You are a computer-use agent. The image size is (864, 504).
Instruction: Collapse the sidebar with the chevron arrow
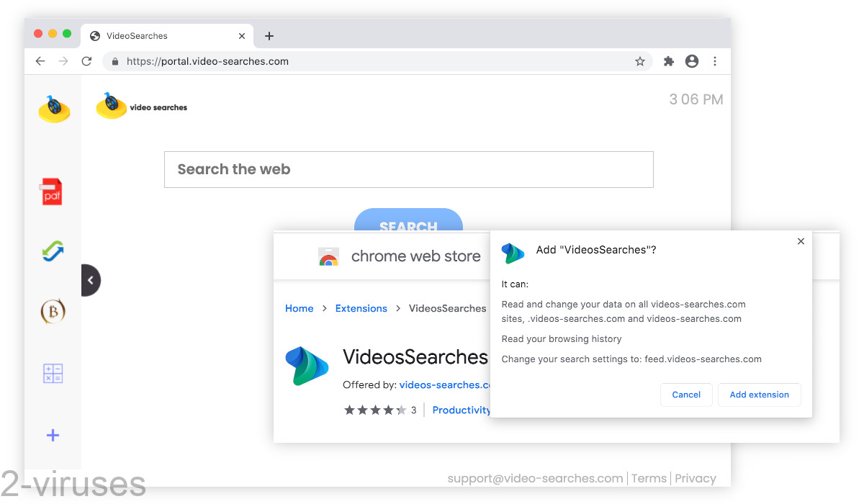coord(90,280)
